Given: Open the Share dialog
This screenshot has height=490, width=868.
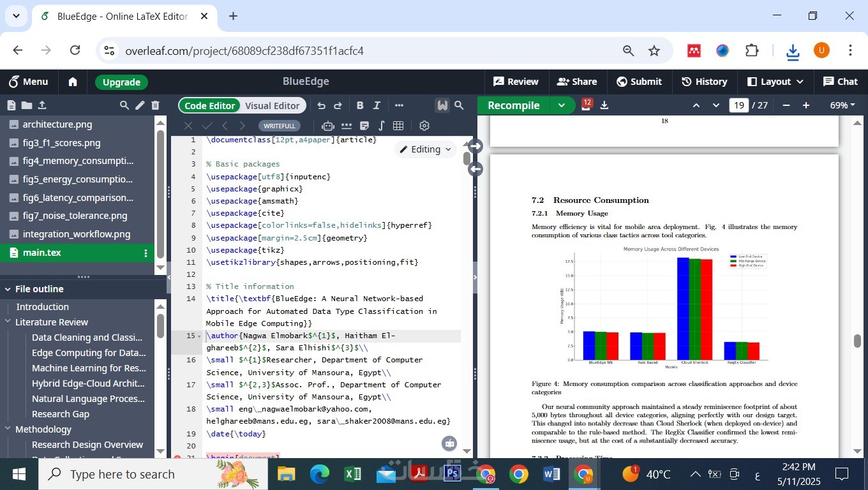Looking at the screenshot, I should tap(577, 82).
